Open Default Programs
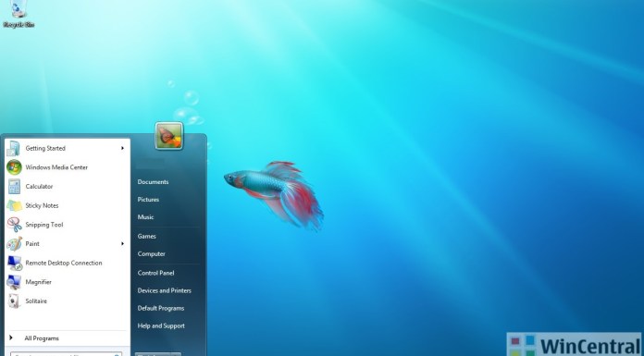Screen dimensions: 644x356 (161, 308)
